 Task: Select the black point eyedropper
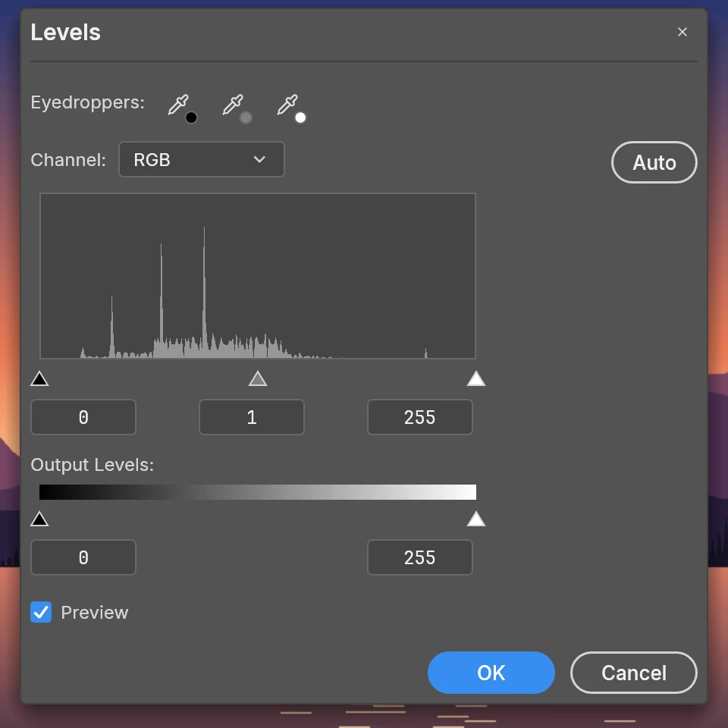pyautogui.click(x=182, y=108)
